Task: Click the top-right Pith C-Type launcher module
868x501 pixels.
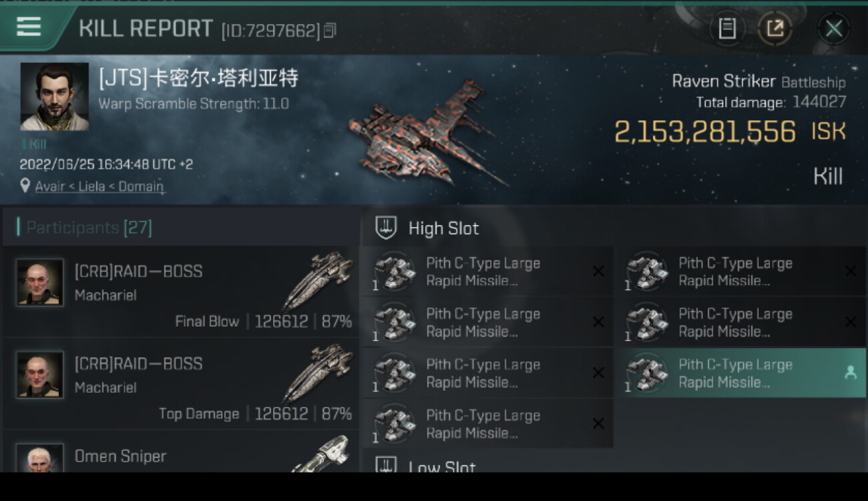Action: click(740, 271)
